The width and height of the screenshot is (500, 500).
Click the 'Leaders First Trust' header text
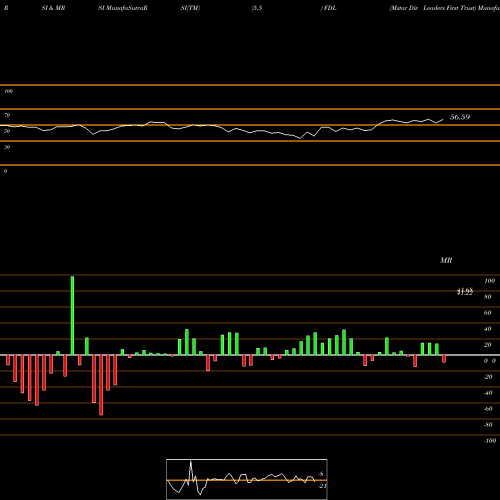(449, 8)
